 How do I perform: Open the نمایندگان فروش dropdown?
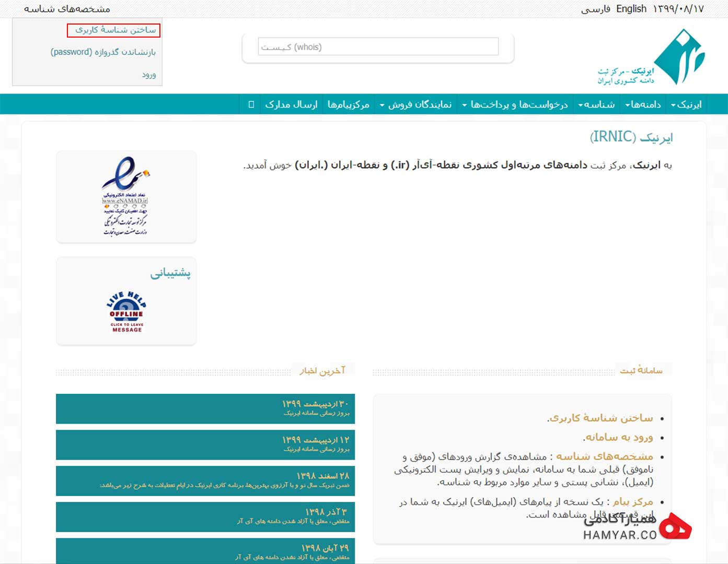(x=416, y=104)
